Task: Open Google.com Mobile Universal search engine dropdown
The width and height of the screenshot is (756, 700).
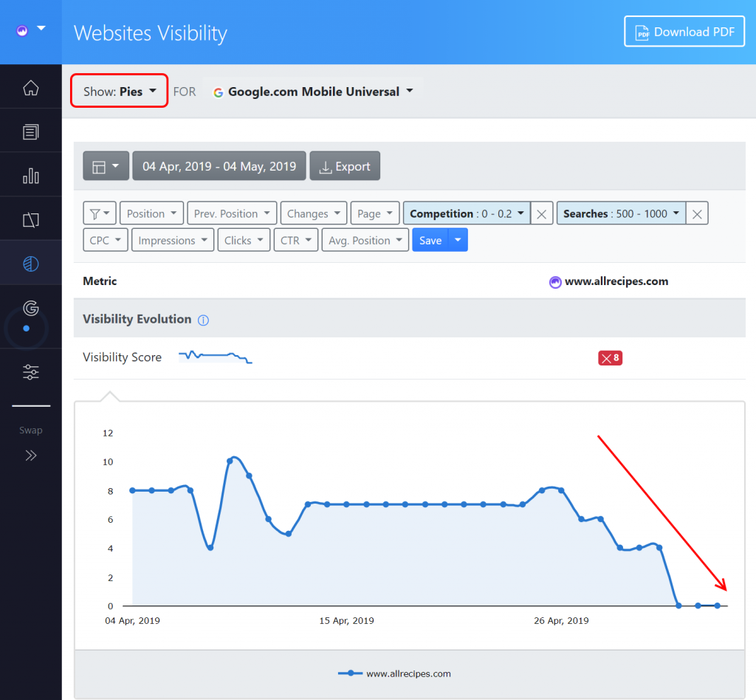Action: point(313,92)
